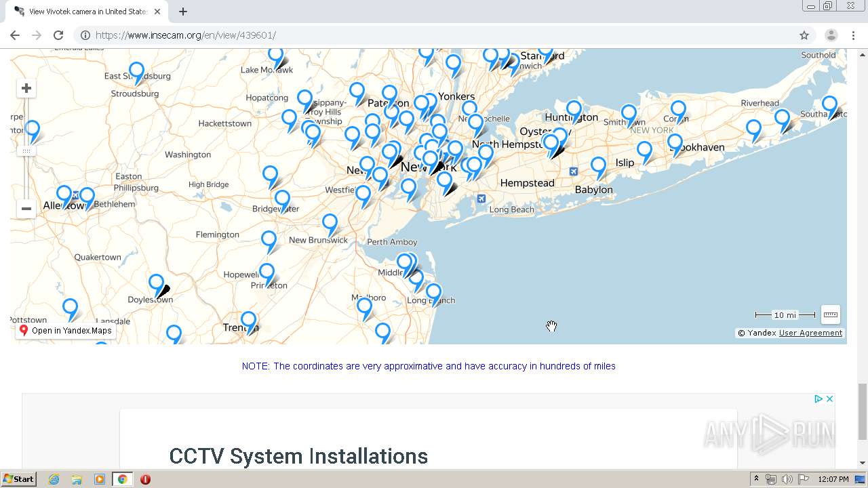Click the Perth Amboy map label
Screen dimensions: 868x488
pyautogui.click(x=392, y=242)
